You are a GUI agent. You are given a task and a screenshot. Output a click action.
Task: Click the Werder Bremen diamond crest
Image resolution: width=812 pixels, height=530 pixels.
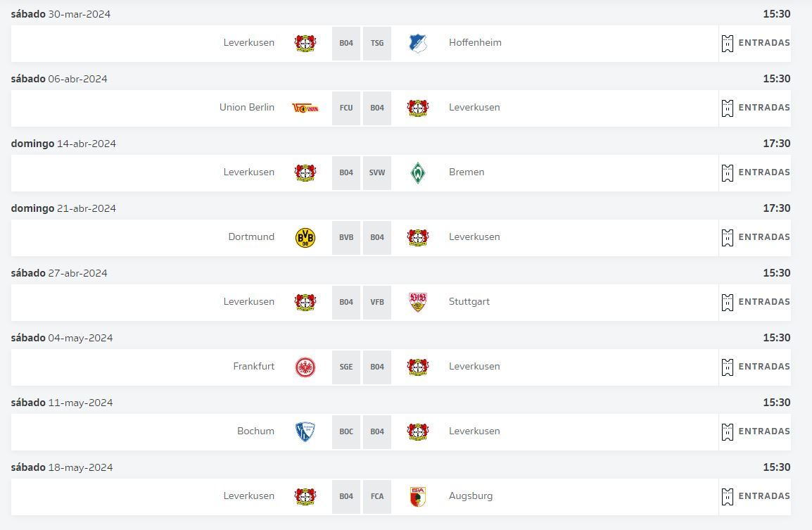(x=418, y=172)
